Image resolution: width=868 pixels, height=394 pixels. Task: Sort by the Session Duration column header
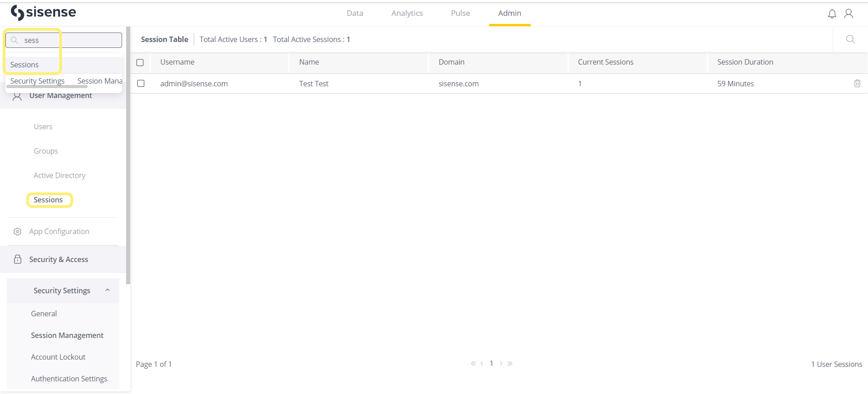click(x=745, y=62)
